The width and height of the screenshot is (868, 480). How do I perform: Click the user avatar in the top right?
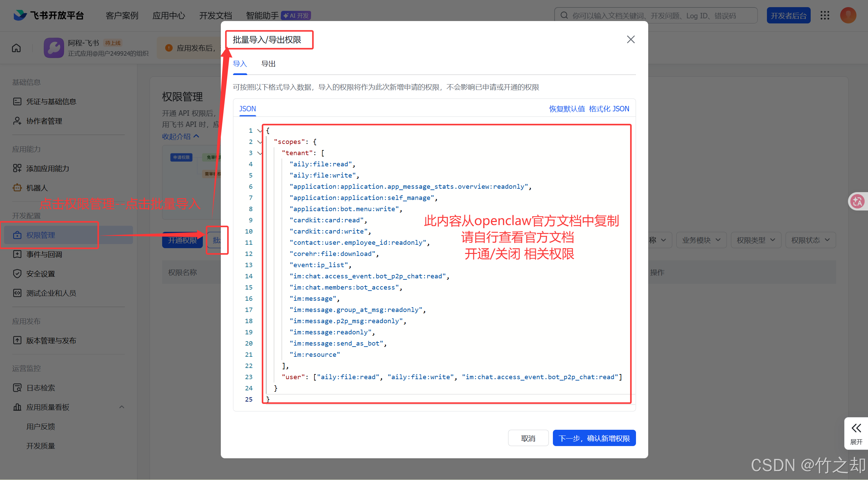point(848,15)
